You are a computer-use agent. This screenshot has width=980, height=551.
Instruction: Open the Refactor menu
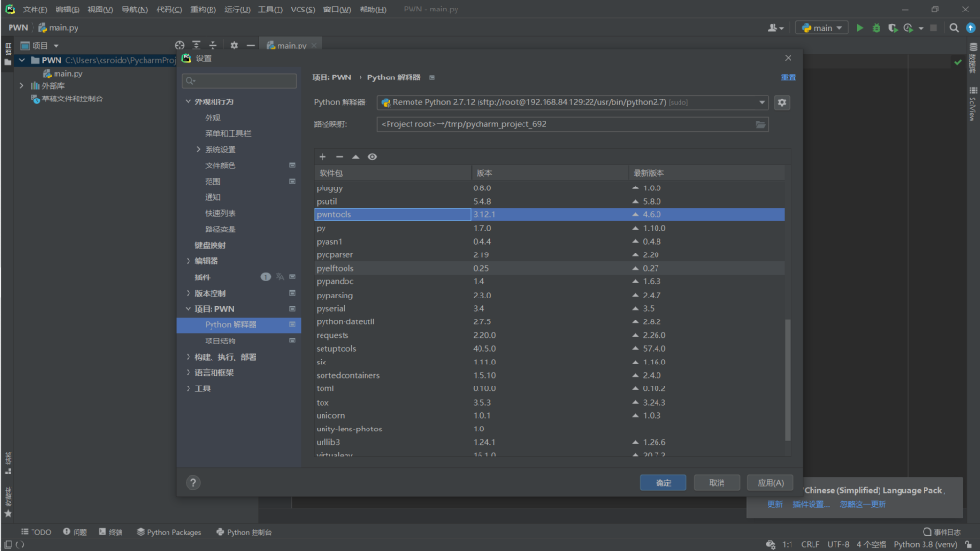click(203, 10)
